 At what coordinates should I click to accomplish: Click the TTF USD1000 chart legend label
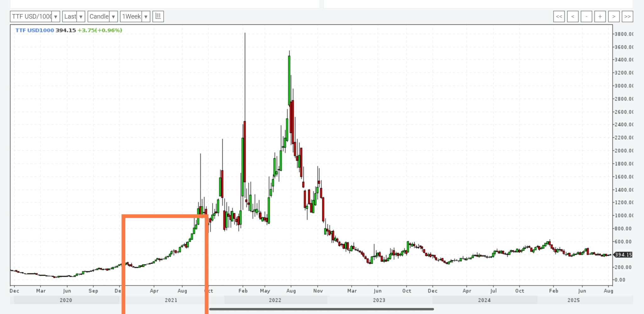pyautogui.click(x=35, y=30)
